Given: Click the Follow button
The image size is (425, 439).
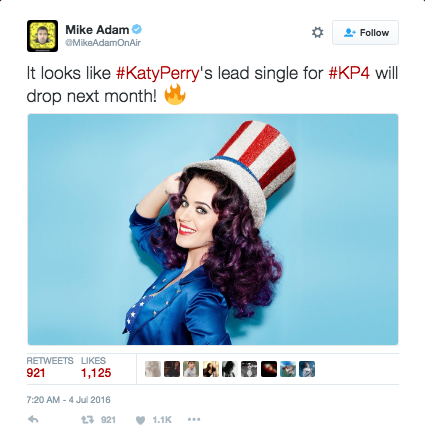Looking at the screenshot, I should pyautogui.click(x=365, y=32).
